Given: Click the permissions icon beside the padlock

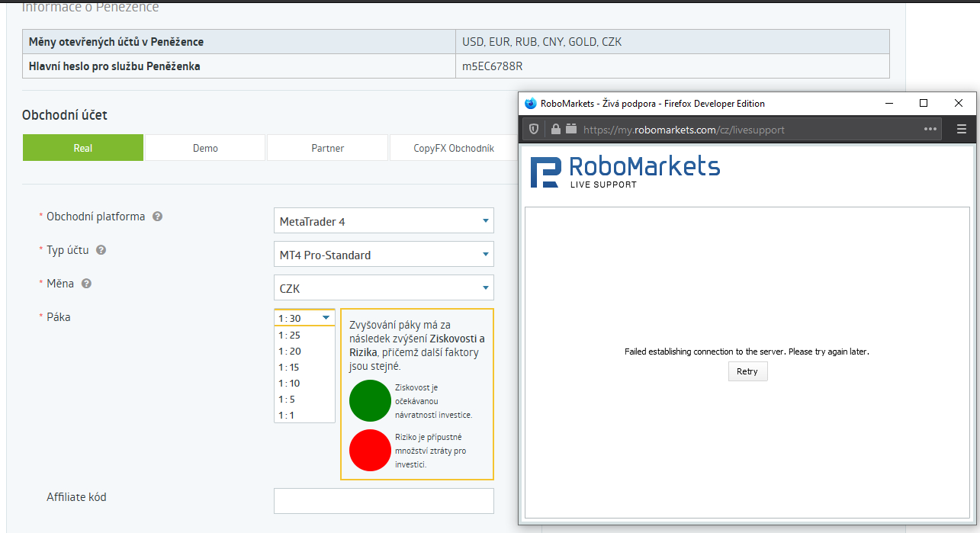Looking at the screenshot, I should 570,129.
